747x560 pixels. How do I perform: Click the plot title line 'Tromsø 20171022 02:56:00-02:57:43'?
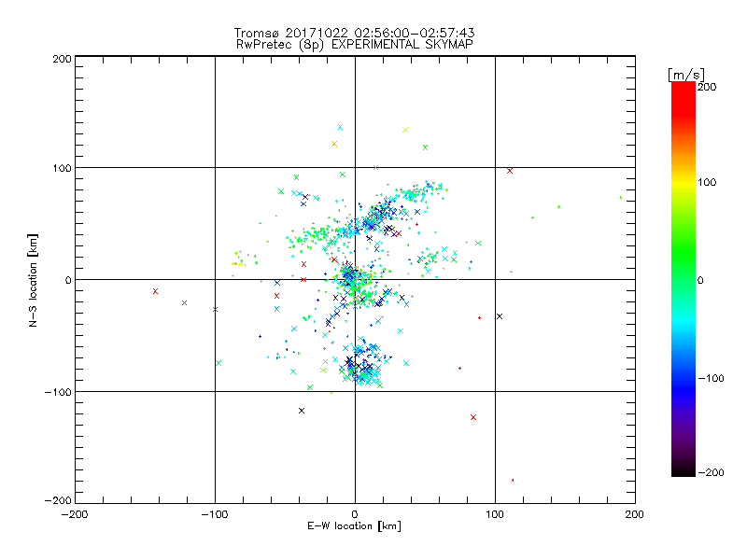tap(354, 33)
